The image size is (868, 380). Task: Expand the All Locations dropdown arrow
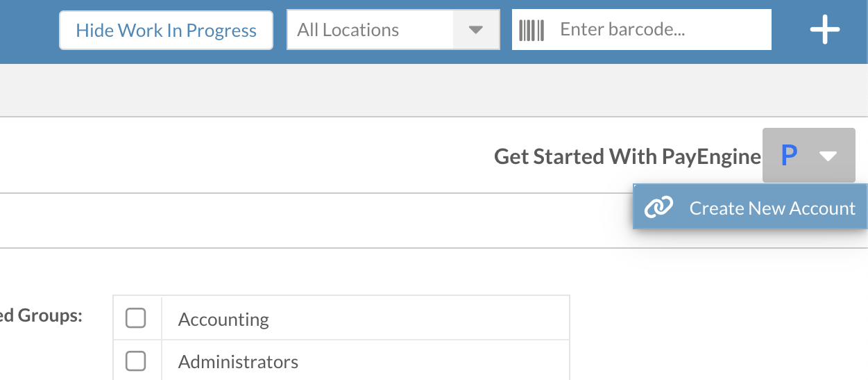(475, 30)
